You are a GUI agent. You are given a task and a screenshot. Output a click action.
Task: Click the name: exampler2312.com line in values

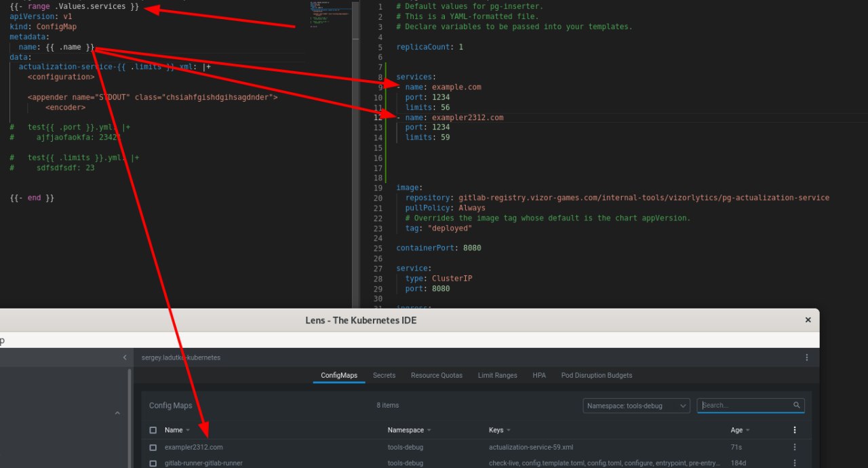click(450, 117)
